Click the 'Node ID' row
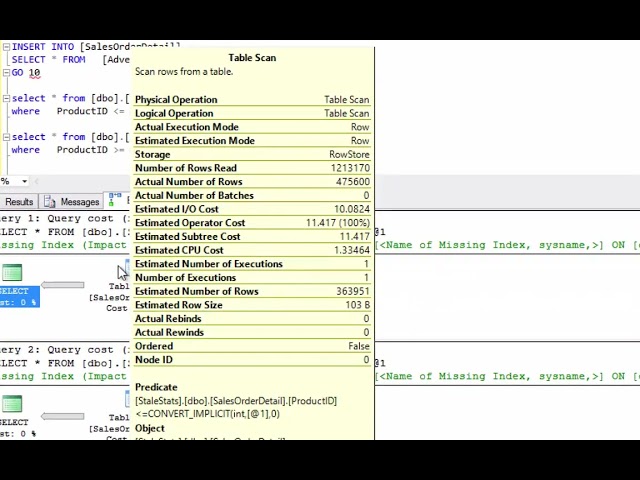Viewport: 640px width, 480px height. click(x=252, y=360)
